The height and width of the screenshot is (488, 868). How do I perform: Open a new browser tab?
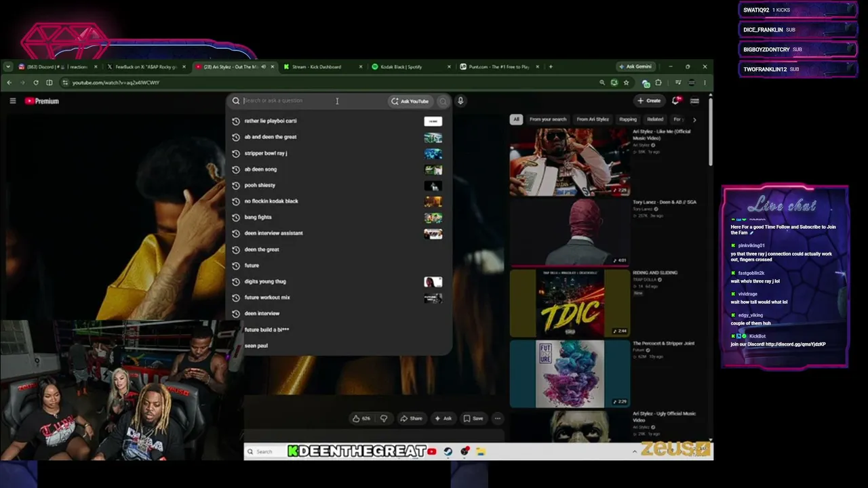551,66
